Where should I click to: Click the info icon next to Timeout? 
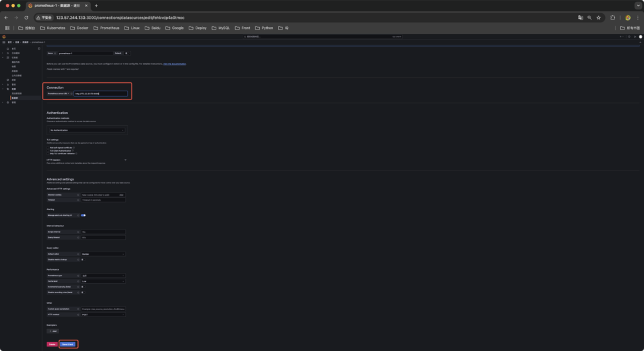pyautogui.click(x=79, y=199)
